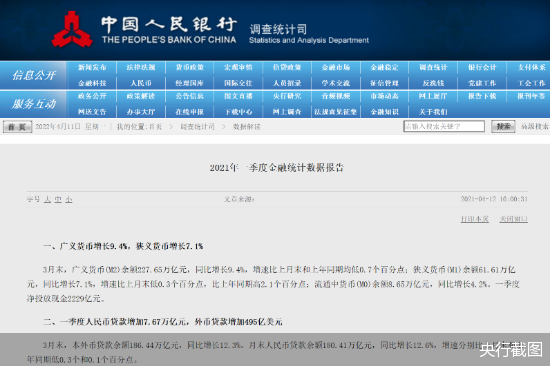Go to 党建工作 section

coord(482,83)
